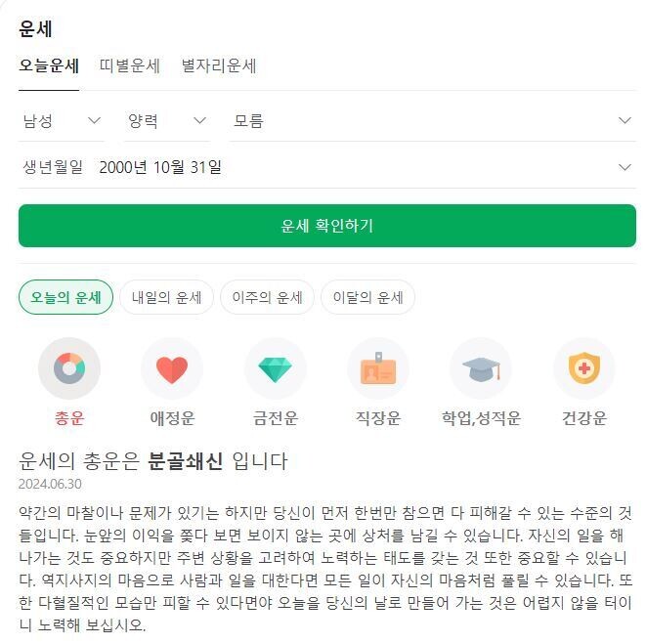Select the 오늘운세 tab

point(49,65)
